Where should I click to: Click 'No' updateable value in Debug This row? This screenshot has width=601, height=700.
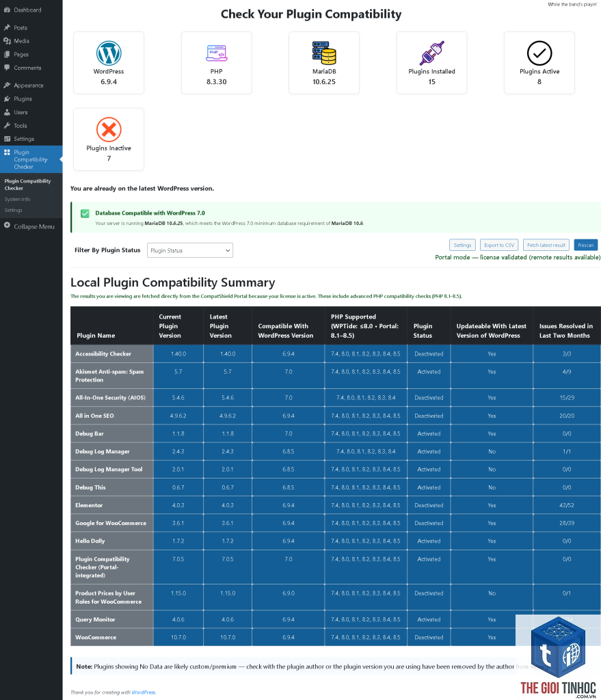492,487
